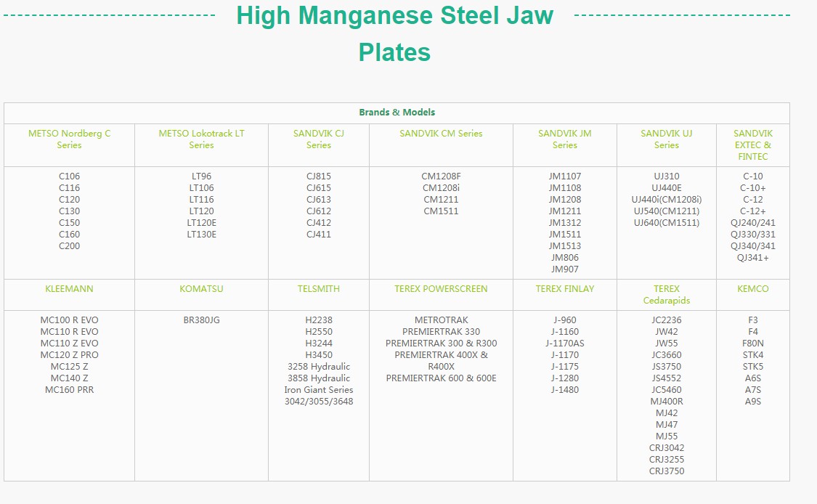Select Iron Giant Series entry
The width and height of the screenshot is (817, 504).
pos(319,390)
